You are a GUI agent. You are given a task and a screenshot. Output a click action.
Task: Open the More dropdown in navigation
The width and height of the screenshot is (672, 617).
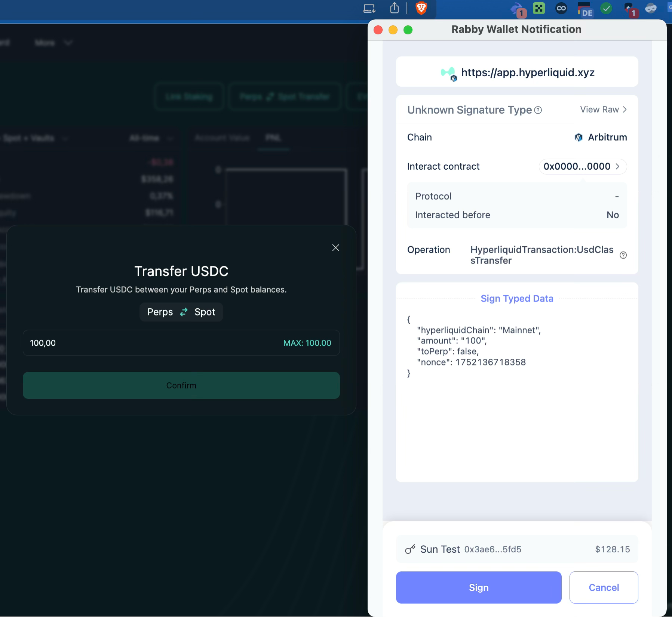53,43
